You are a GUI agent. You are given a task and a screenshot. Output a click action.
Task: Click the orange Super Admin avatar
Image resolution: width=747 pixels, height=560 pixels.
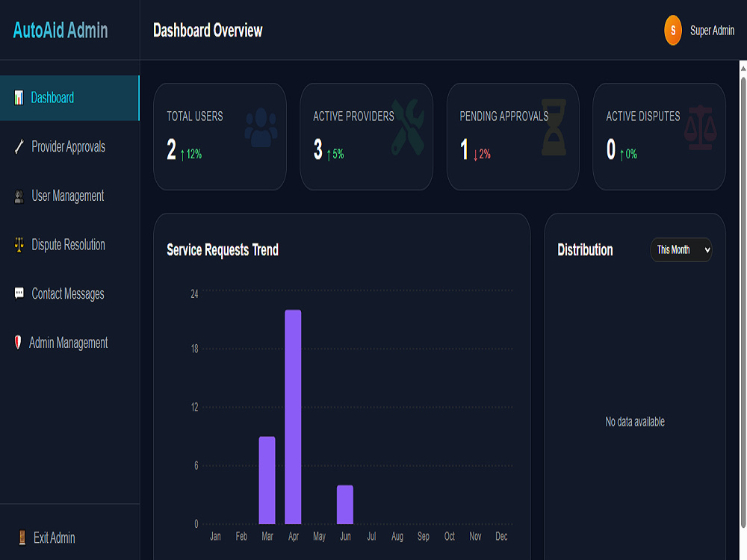click(673, 31)
